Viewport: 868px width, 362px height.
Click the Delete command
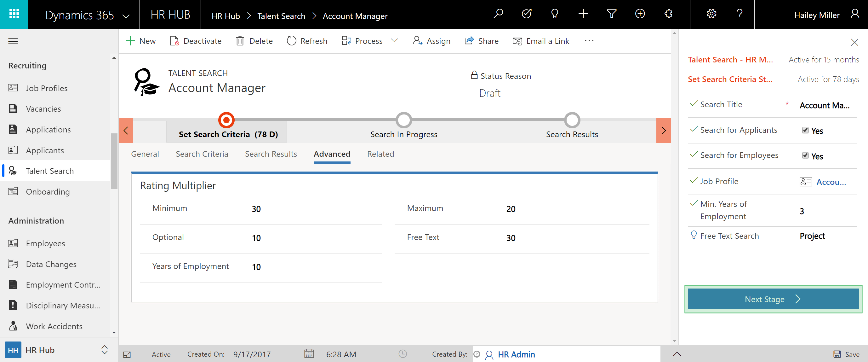254,41
